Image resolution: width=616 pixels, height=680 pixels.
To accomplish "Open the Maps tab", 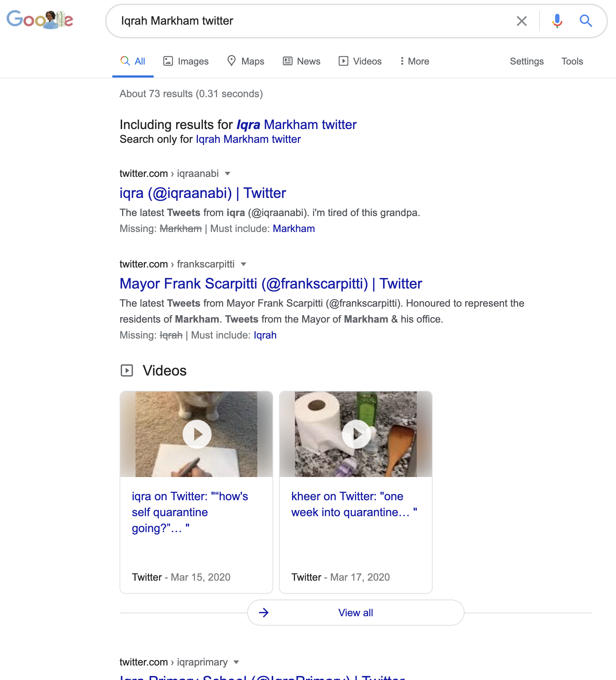I will (246, 61).
